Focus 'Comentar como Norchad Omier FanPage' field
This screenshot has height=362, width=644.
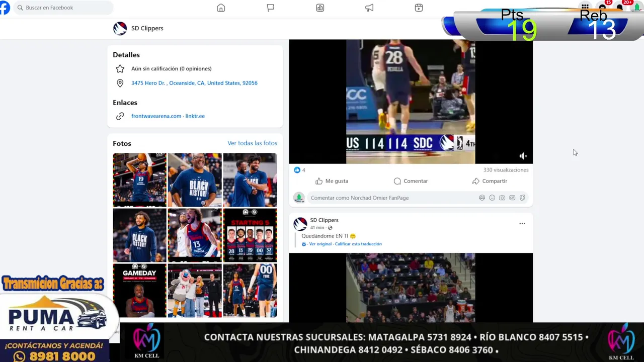pyautogui.click(x=392, y=198)
